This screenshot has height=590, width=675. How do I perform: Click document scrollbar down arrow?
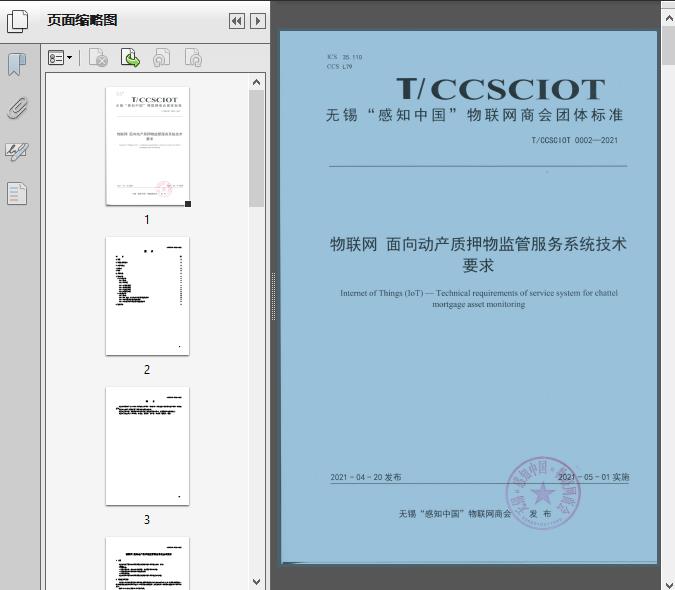click(x=669, y=584)
